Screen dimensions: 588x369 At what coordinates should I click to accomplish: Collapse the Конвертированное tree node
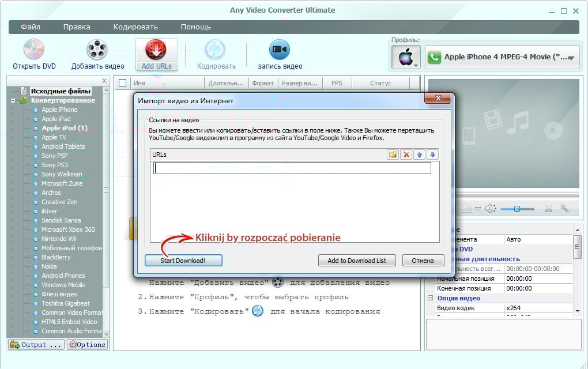click(x=13, y=100)
